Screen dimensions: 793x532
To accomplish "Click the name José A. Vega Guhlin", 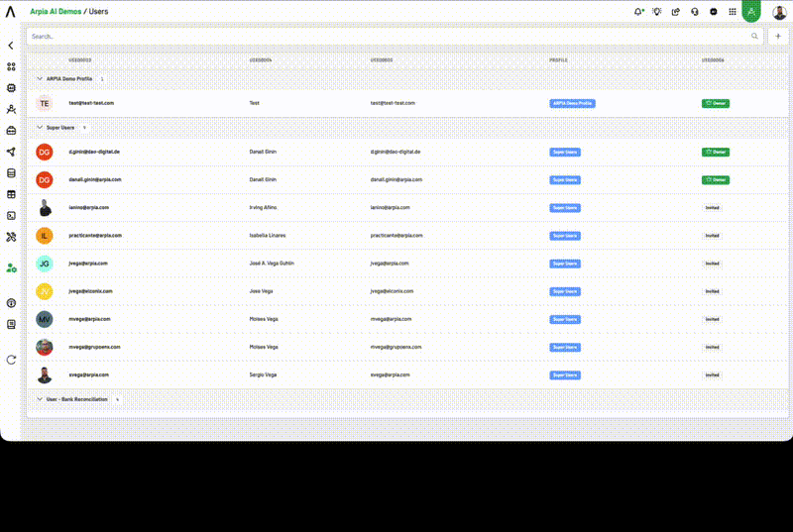I will pos(272,264).
